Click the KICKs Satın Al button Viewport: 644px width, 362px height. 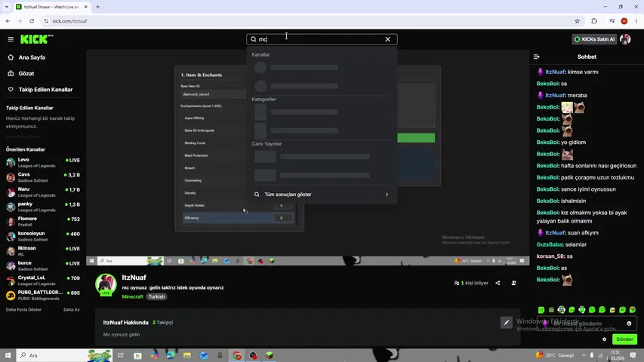tap(594, 39)
